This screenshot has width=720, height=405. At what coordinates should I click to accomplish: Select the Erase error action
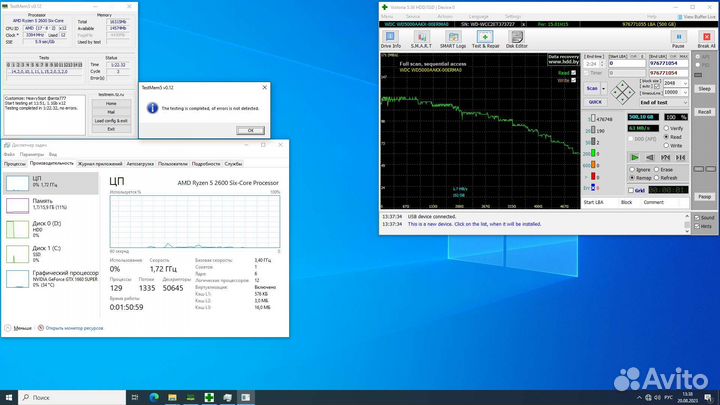(x=657, y=169)
